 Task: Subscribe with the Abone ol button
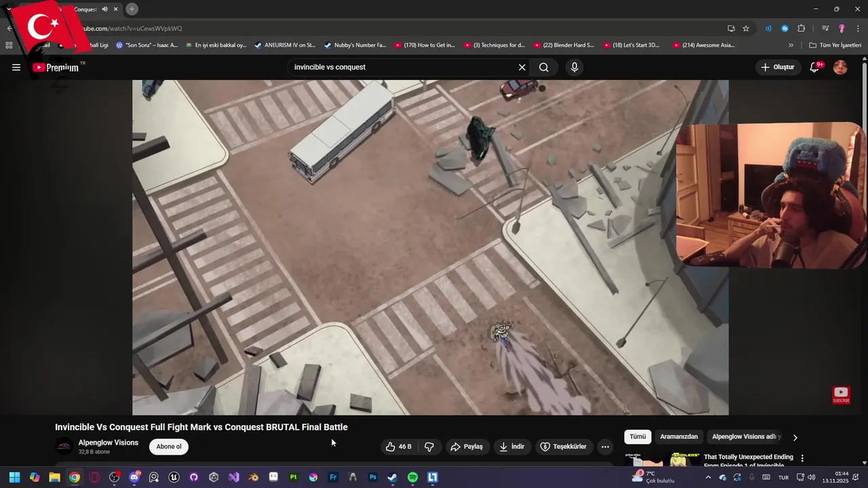click(169, 447)
